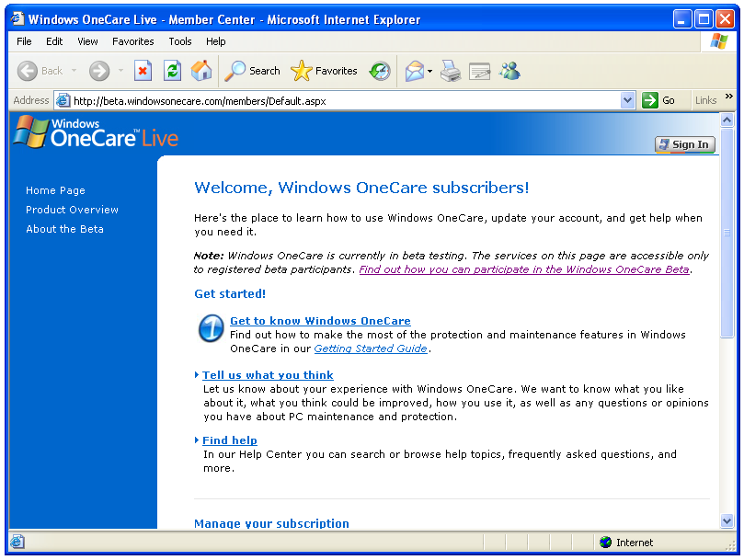Click the scroll up arrow
744x560 pixels.
[x=727, y=120]
